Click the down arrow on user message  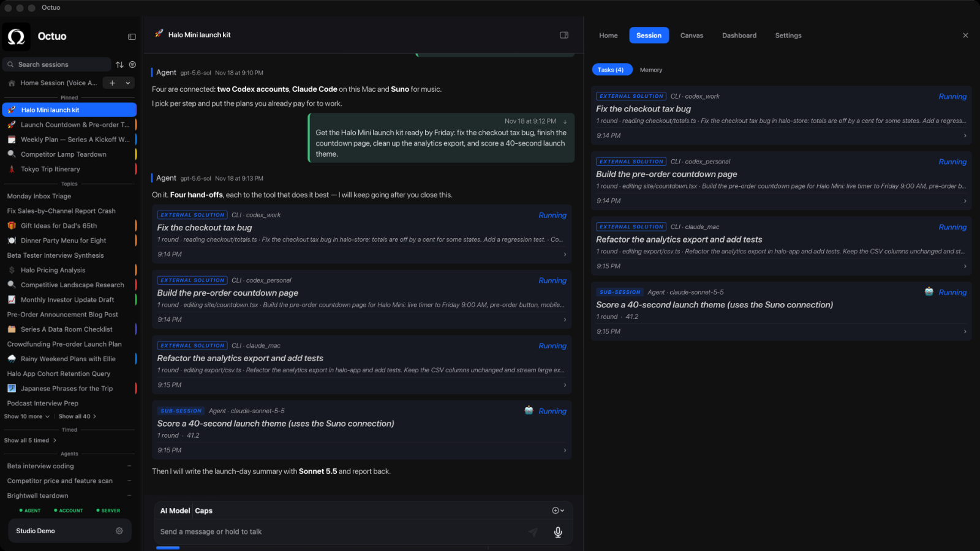565,121
